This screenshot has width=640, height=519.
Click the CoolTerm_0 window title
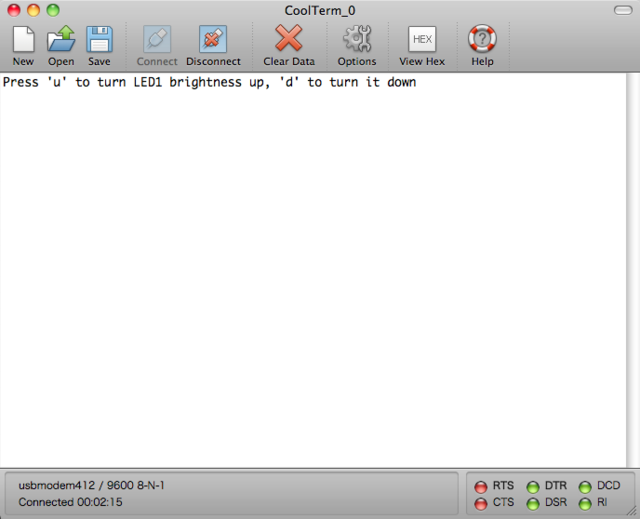pyautogui.click(x=320, y=10)
